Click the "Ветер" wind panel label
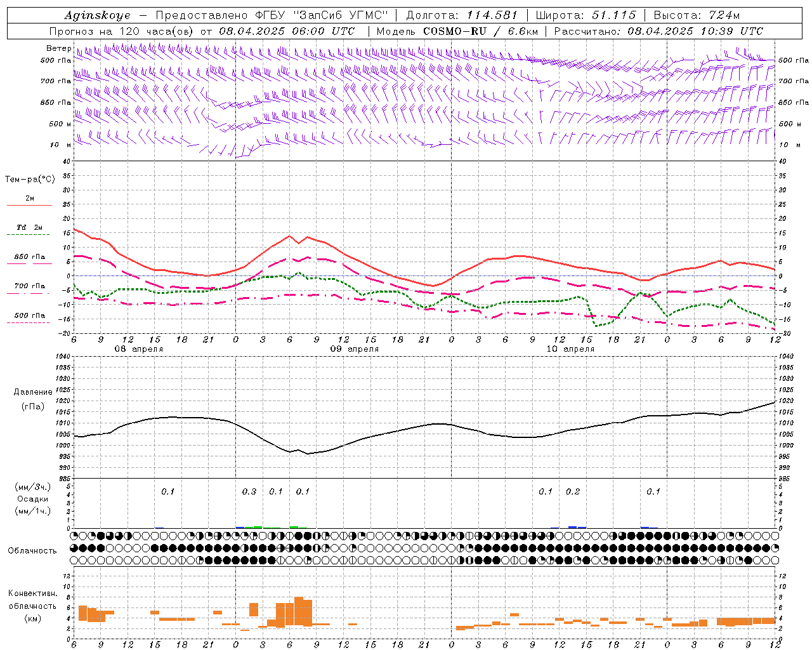 [x=58, y=48]
